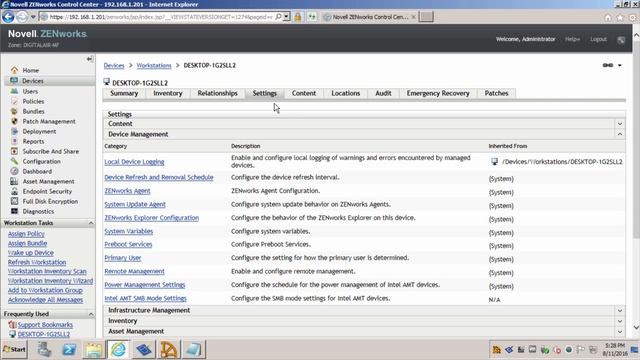Open System Update Agent setting
The image size is (640, 360).
[135, 204]
